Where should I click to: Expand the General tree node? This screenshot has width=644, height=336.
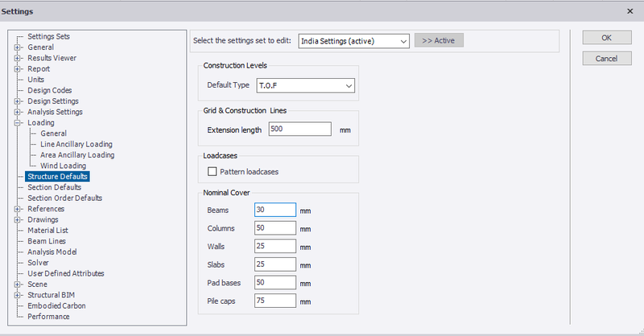pyautogui.click(x=17, y=47)
